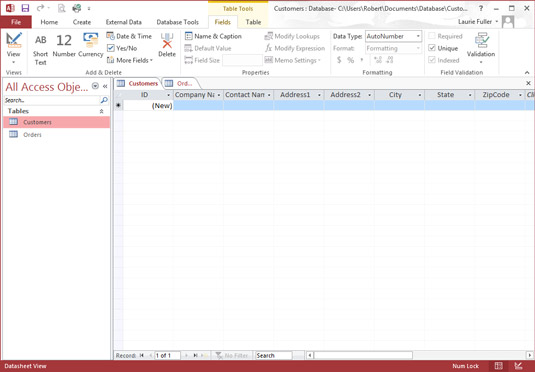Toggle the Required checkbox
The height and width of the screenshot is (372, 535).
point(432,36)
